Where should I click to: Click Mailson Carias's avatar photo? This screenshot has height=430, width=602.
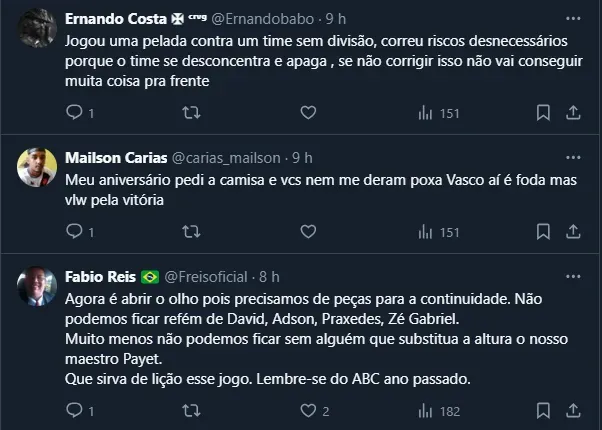tap(36, 169)
